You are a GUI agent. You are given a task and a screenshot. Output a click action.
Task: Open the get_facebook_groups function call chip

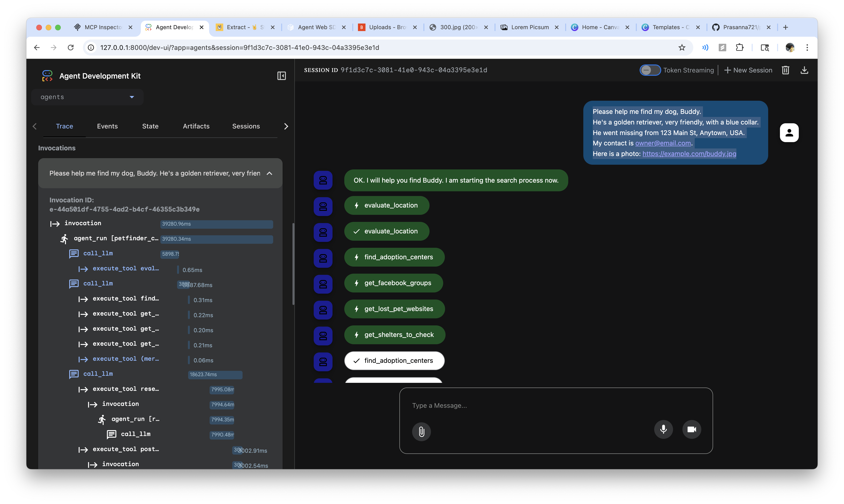tap(393, 283)
